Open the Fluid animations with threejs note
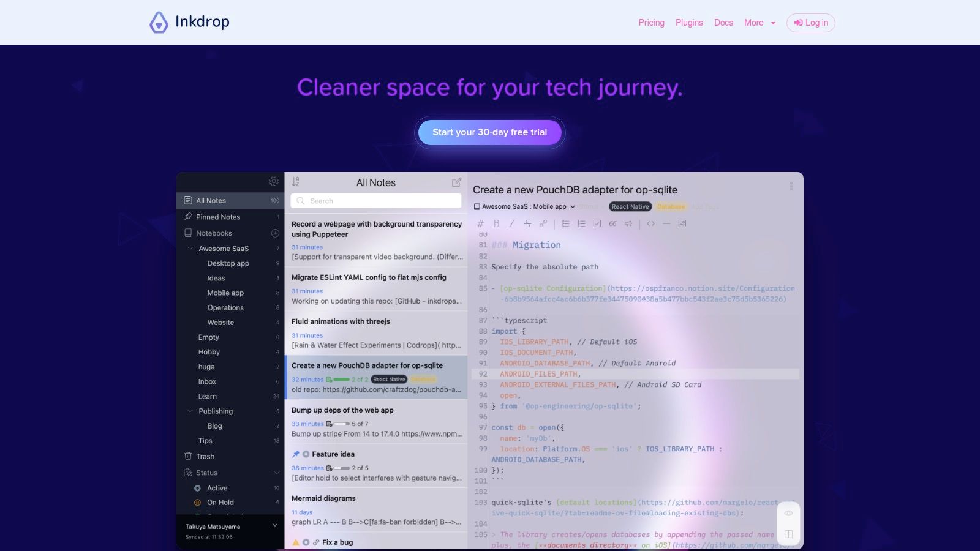 pos(376,333)
